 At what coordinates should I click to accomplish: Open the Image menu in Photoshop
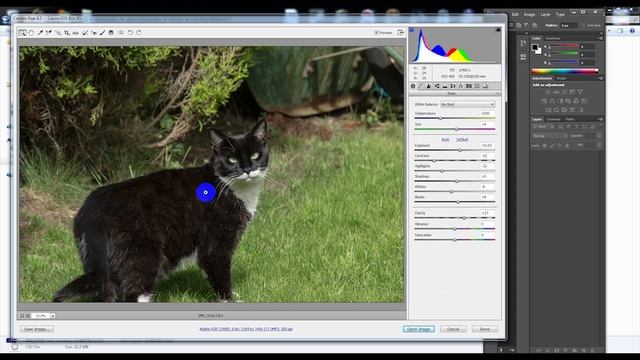[x=529, y=14]
